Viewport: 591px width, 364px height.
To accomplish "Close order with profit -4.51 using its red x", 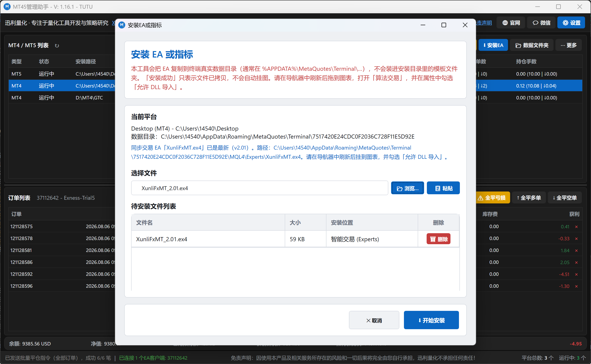I will (x=577, y=274).
